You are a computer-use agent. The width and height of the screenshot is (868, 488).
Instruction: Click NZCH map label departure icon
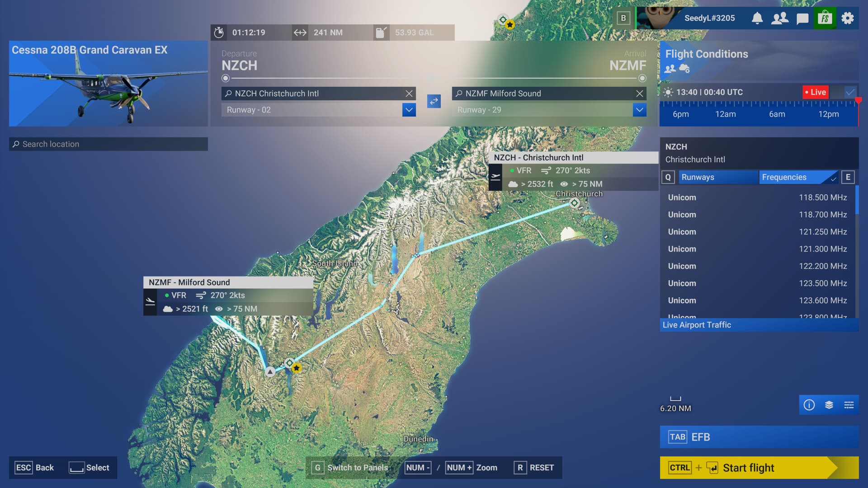coord(495,177)
